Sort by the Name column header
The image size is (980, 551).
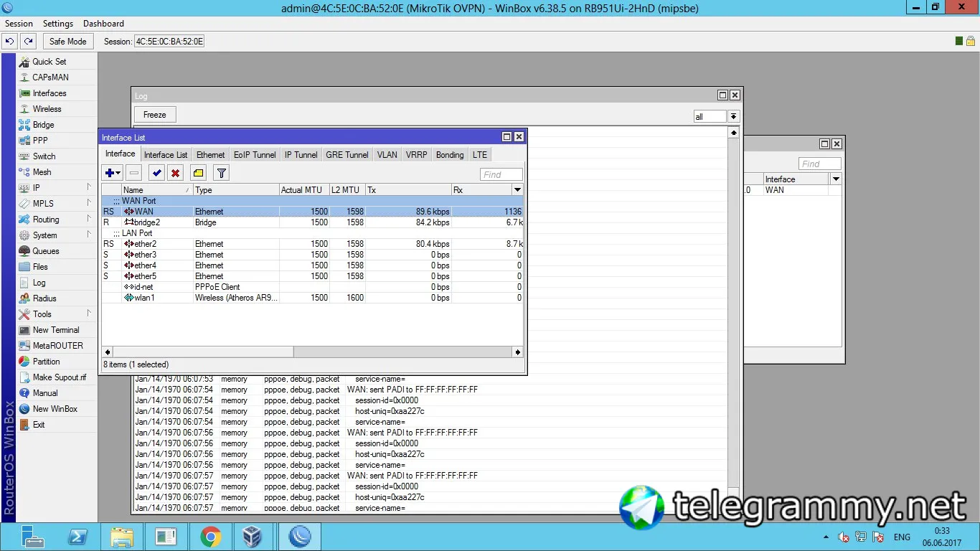tap(157, 190)
